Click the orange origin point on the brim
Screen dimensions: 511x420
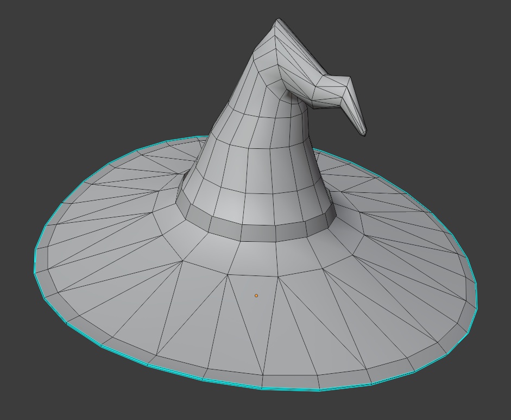click(x=256, y=296)
